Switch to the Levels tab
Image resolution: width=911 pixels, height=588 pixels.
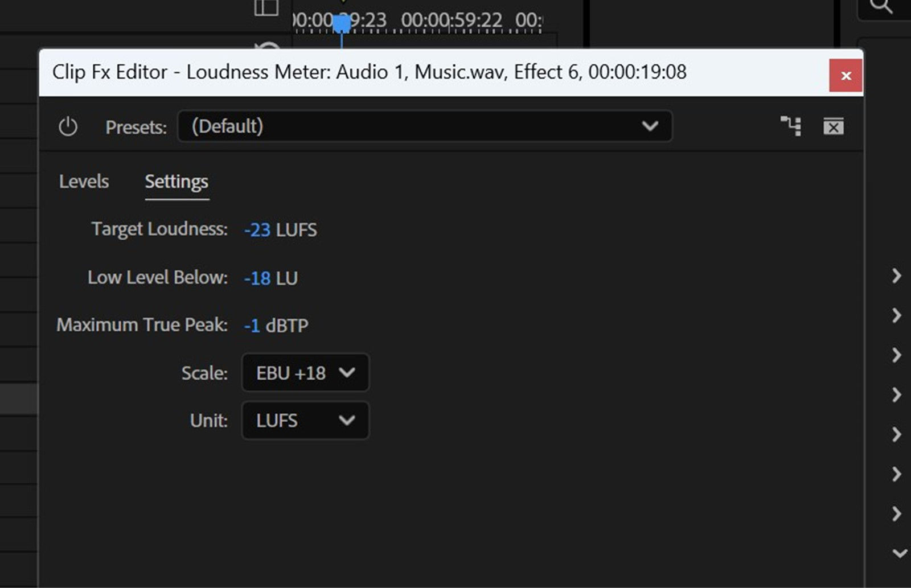[x=83, y=182]
